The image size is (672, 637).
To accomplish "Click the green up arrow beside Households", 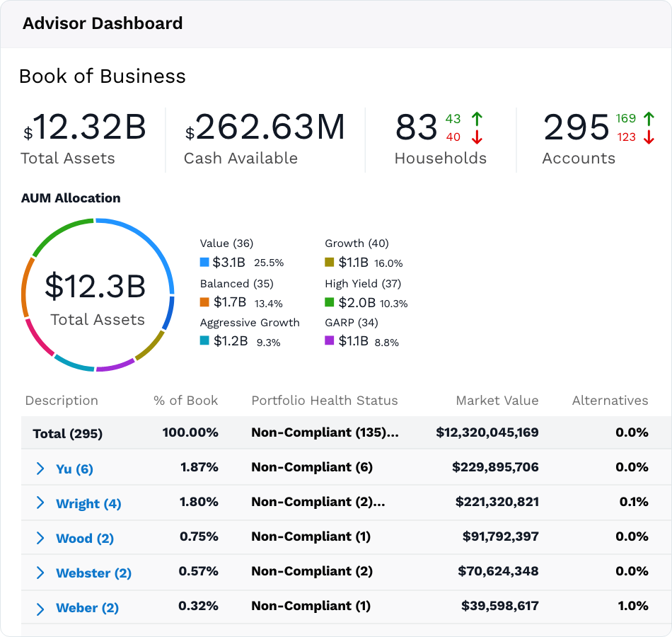I will click(477, 119).
